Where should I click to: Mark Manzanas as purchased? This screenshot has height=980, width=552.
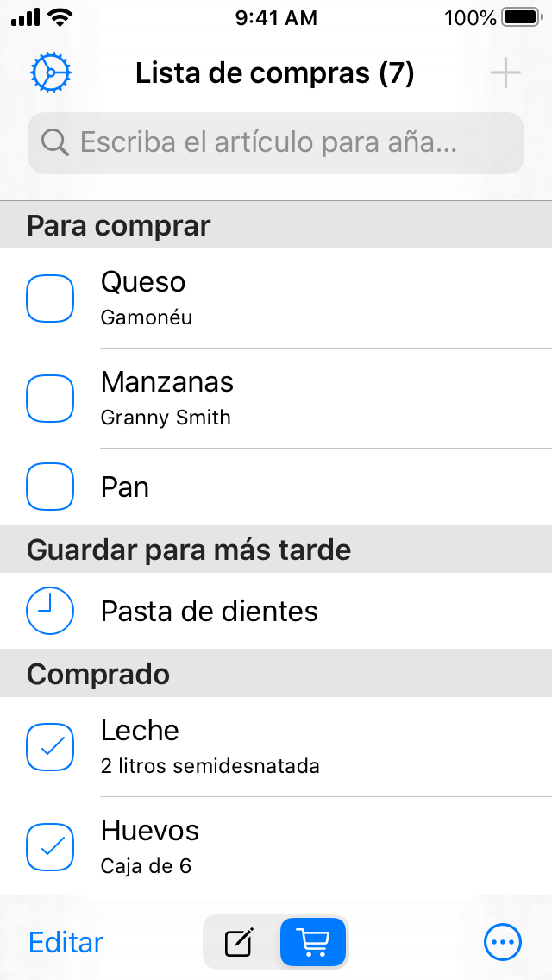[x=50, y=399]
